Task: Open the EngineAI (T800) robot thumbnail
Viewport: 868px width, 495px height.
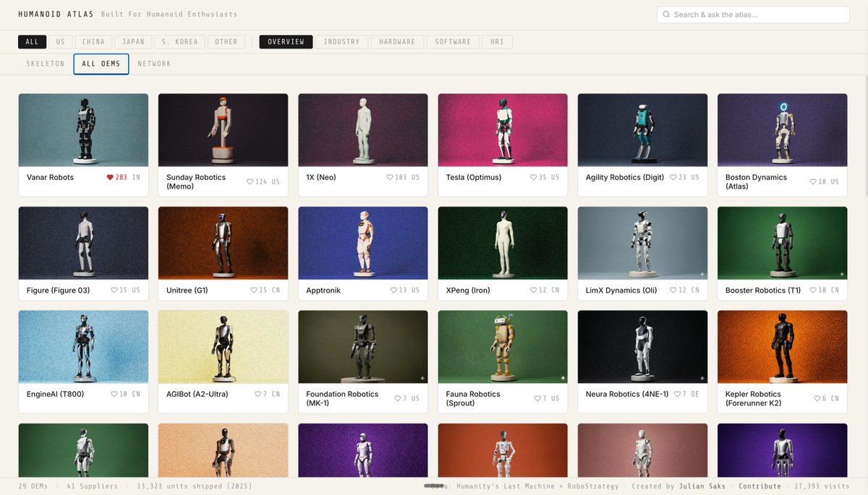Action: [x=83, y=347]
